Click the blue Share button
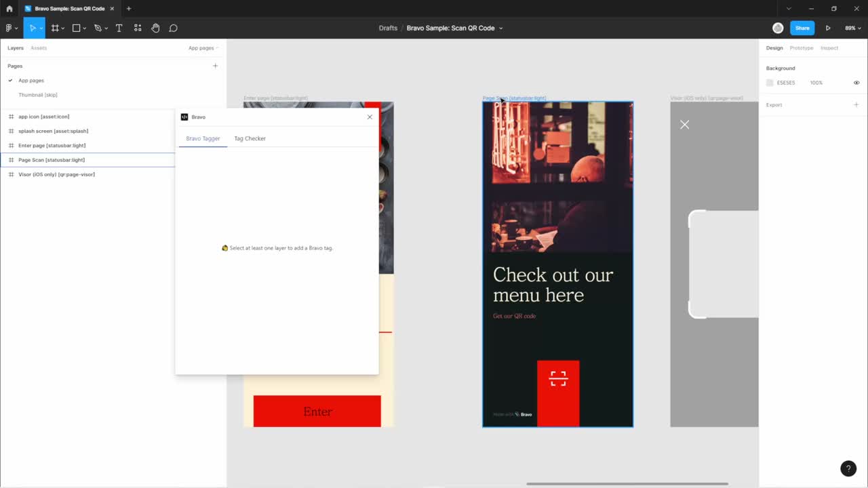This screenshot has width=868, height=488. pyautogui.click(x=802, y=28)
